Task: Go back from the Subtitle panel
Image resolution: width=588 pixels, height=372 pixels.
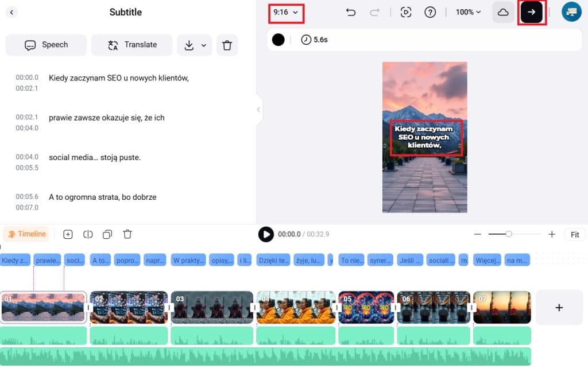Action: [11, 12]
